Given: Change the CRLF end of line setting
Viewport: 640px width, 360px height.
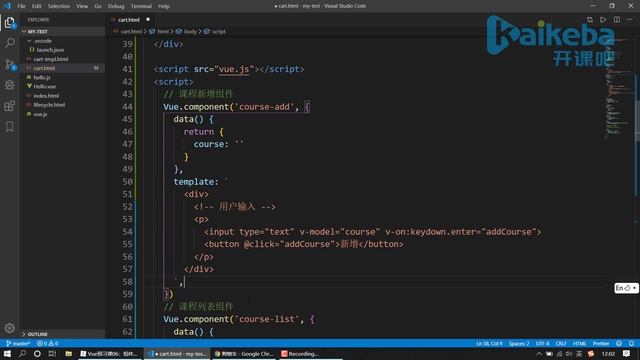Looking at the screenshot, I should (561, 343).
